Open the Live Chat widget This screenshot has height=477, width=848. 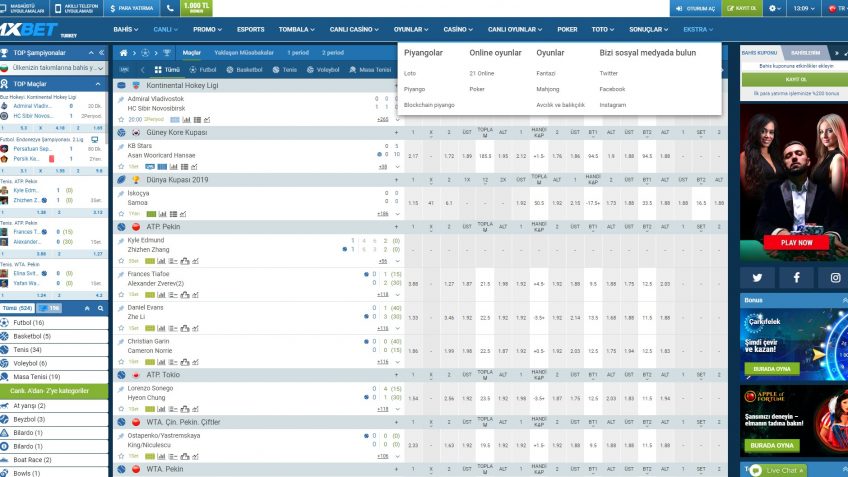(787, 470)
